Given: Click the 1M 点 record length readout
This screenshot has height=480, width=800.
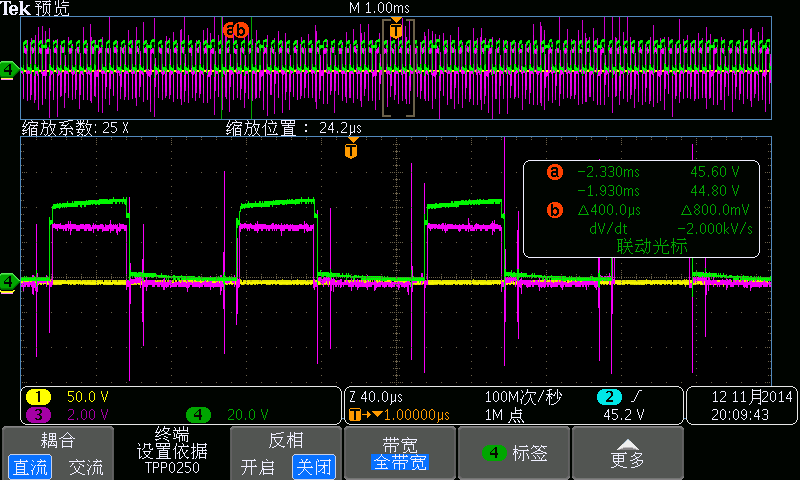Looking at the screenshot, I should (504, 415).
